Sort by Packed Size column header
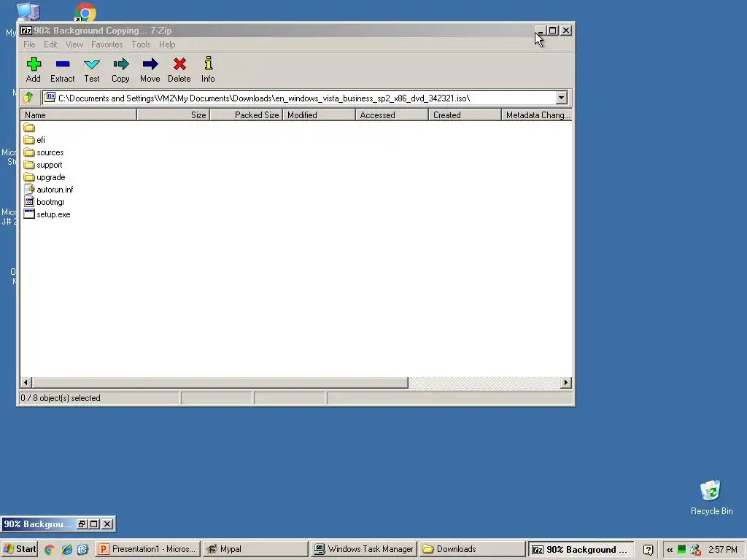Image resolution: width=747 pixels, height=560 pixels. click(247, 114)
